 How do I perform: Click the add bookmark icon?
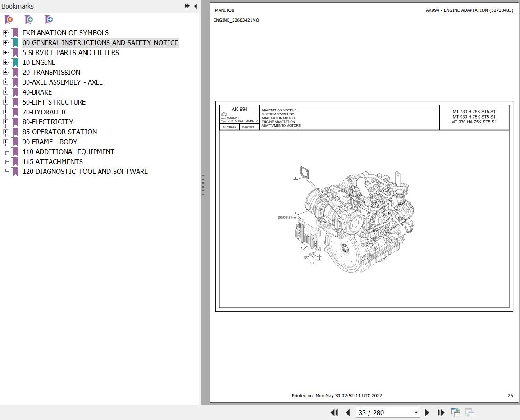tap(29, 20)
